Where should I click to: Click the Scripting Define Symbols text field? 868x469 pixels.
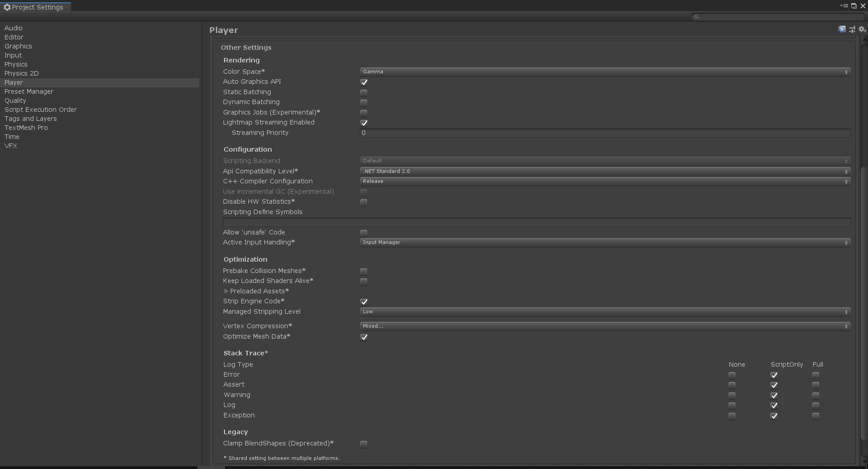click(537, 222)
